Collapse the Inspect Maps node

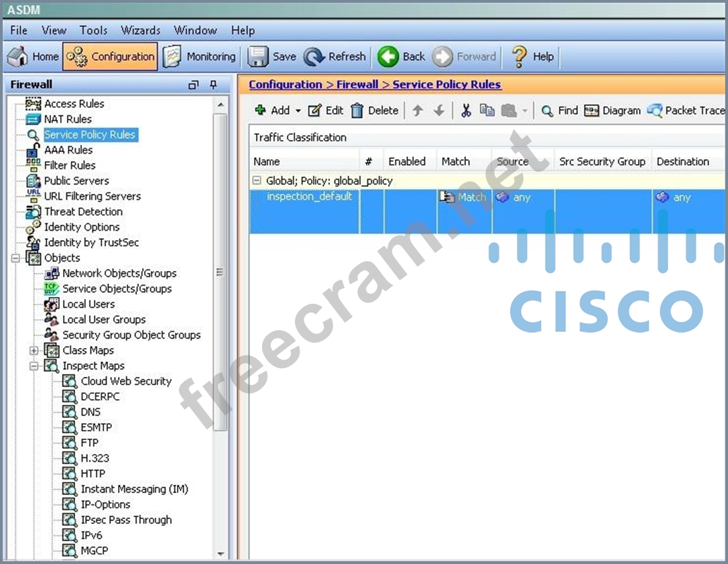click(x=34, y=366)
